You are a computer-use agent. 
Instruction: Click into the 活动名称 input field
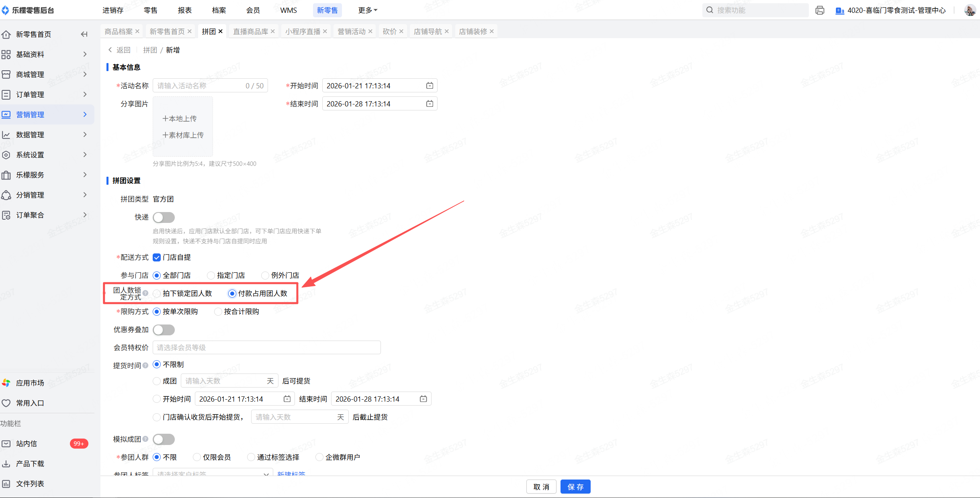[200, 86]
